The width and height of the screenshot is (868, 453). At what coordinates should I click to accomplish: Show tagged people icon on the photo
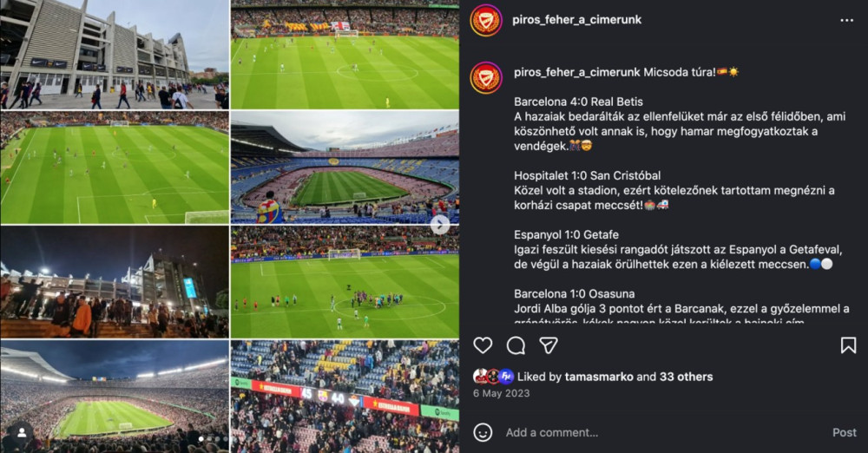tap(23, 433)
